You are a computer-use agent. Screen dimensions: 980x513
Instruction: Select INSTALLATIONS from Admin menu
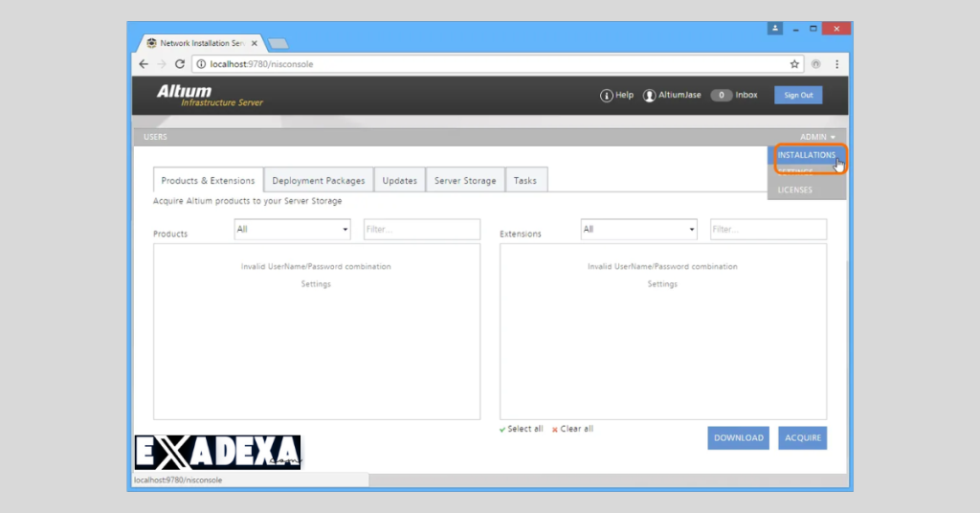pyautogui.click(x=807, y=155)
